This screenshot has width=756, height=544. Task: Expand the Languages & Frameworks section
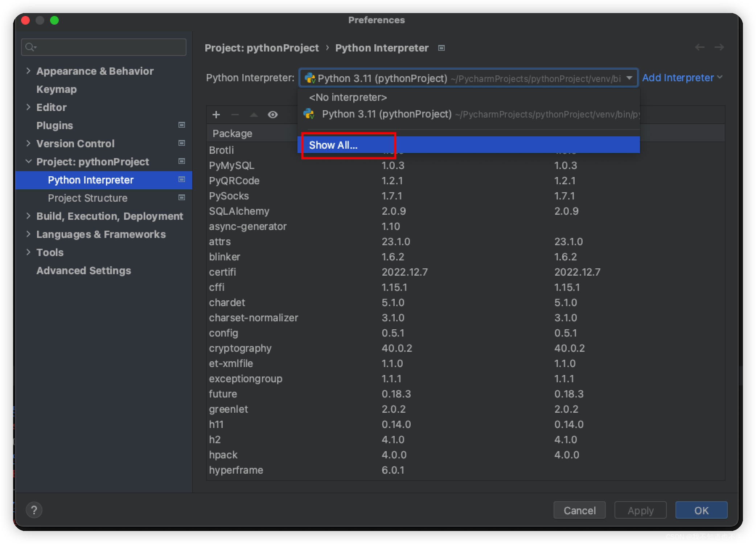29,234
